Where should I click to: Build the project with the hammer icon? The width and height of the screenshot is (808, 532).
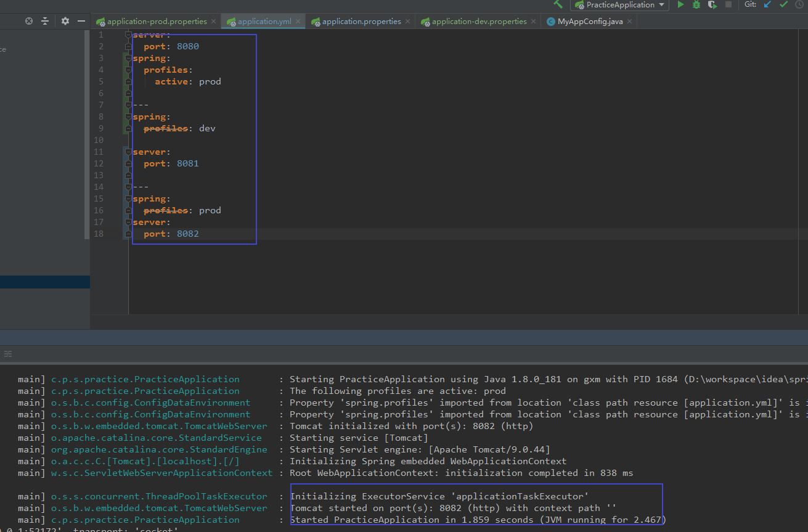pyautogui.click(x=558, y=4)
